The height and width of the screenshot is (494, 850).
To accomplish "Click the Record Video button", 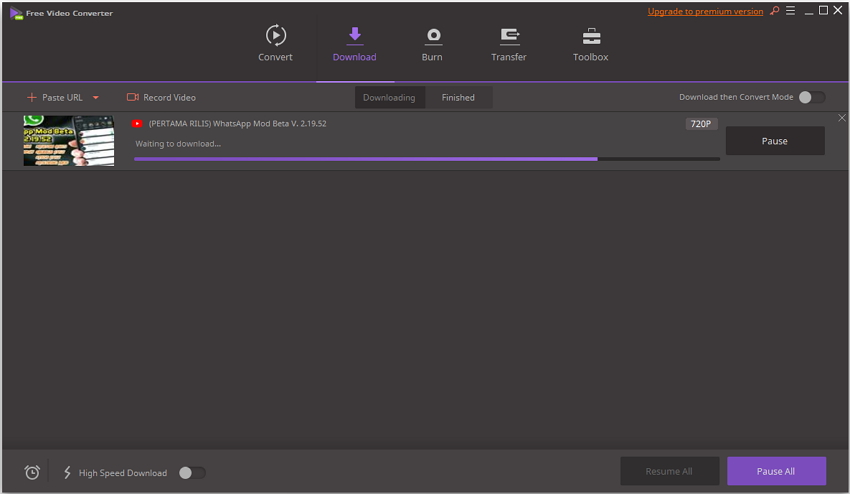I will click(x=161, y=98).
